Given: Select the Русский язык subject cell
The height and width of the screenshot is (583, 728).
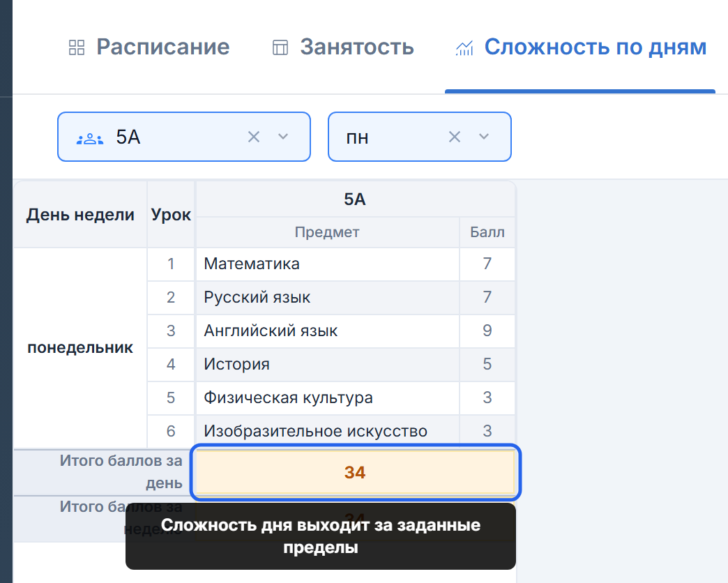Looking at the screenshot, I should pos(328,298).
